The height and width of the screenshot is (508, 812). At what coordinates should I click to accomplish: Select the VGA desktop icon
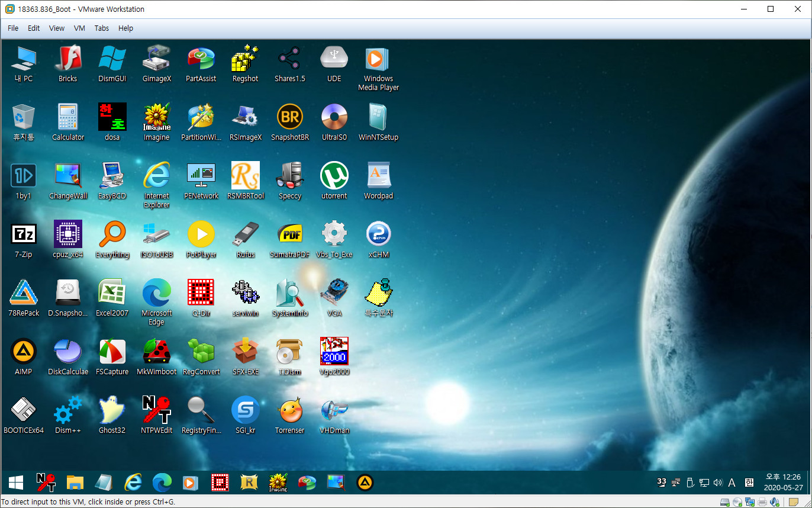click(x=334, y=298)
